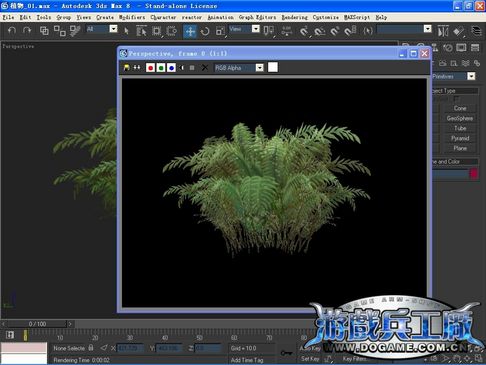Select the Space Warps category icon
The image size is (486, 365).
[466, 63]
